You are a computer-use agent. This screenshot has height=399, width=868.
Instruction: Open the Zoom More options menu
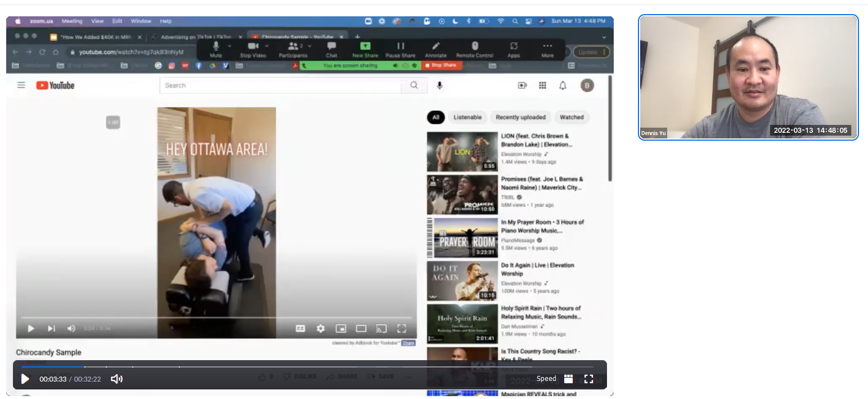click(547, 49)
